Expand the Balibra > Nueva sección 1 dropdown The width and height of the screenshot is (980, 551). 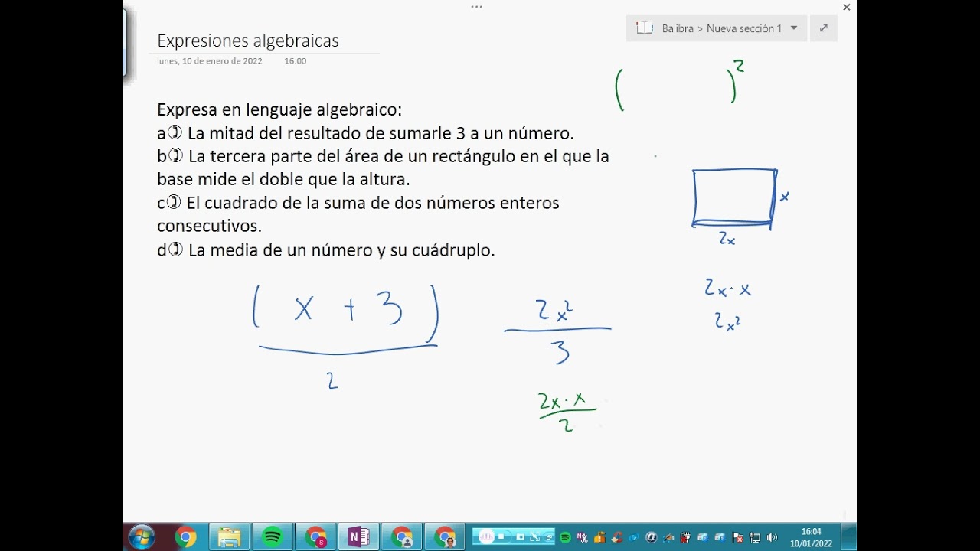pos(794,28)
